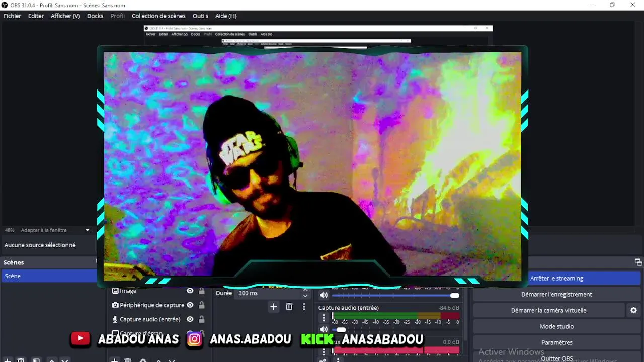Toggle lock of Capture audio (entrée) source

tap(201, 319)
